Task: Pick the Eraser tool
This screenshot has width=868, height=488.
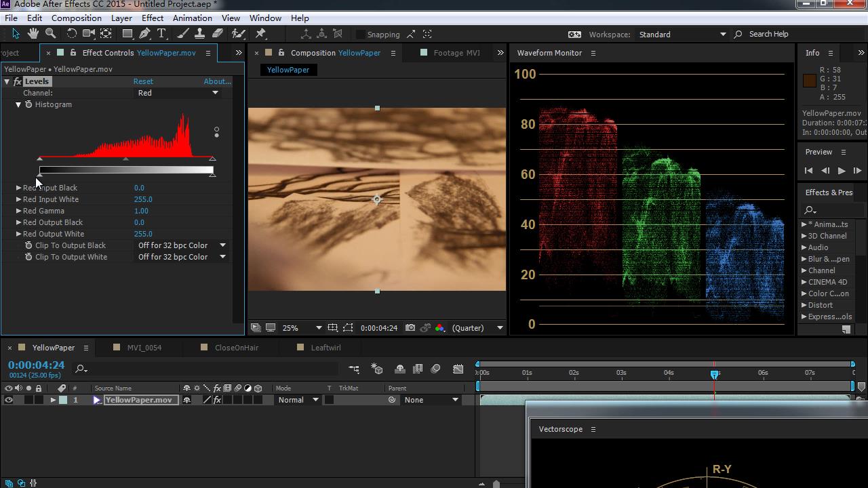Action: click(x=218, y=34)
